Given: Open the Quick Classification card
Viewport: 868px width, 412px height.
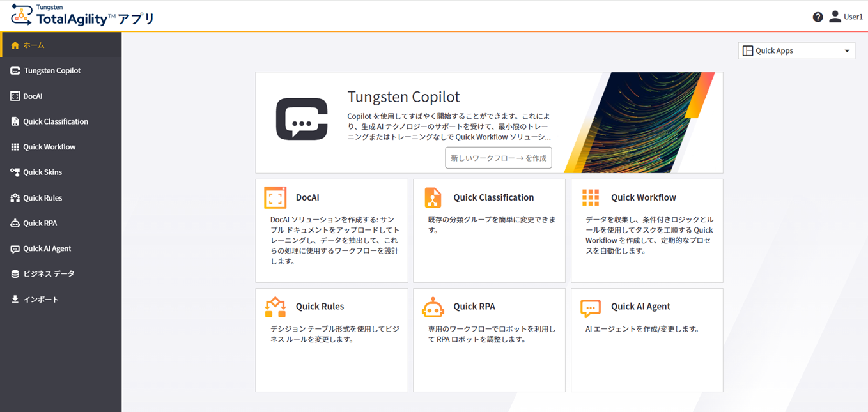Looking at the screenshot, I should coord(489,230).
